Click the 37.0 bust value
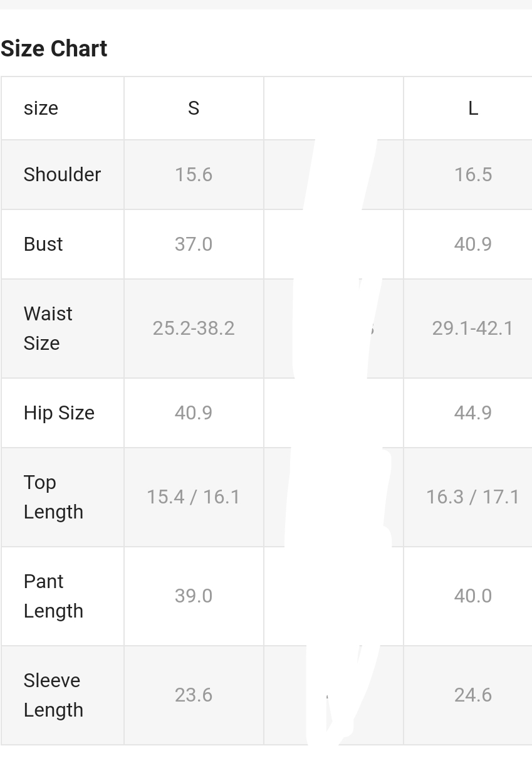The image size is (532, 763). [194, 244]
